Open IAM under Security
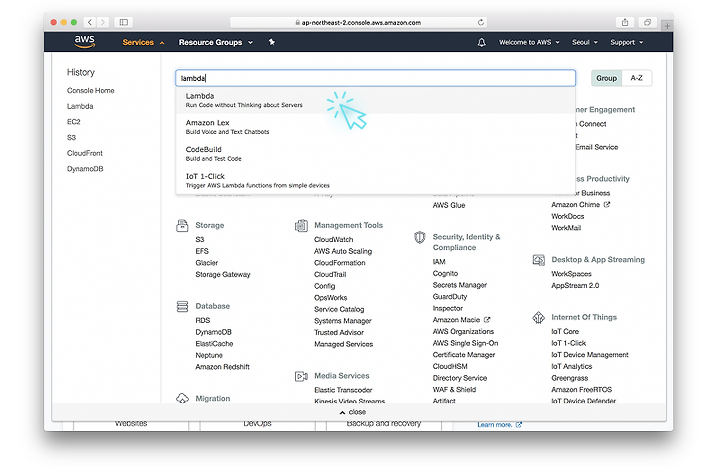Screen dimensions: 720x467 [x=439, y=262]
